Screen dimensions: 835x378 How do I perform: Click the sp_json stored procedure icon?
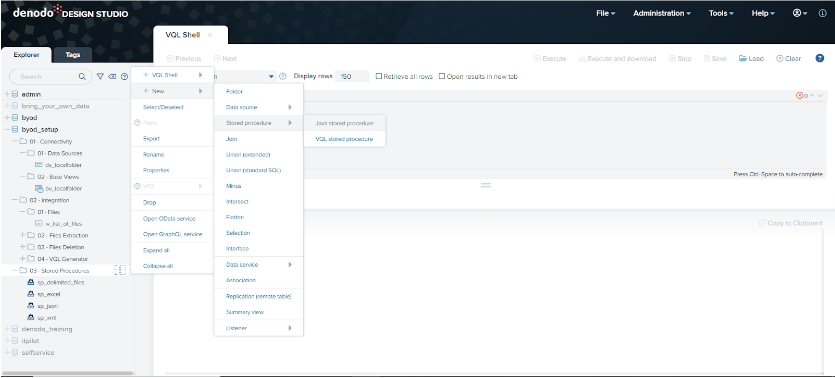click(x=30, y=306)
